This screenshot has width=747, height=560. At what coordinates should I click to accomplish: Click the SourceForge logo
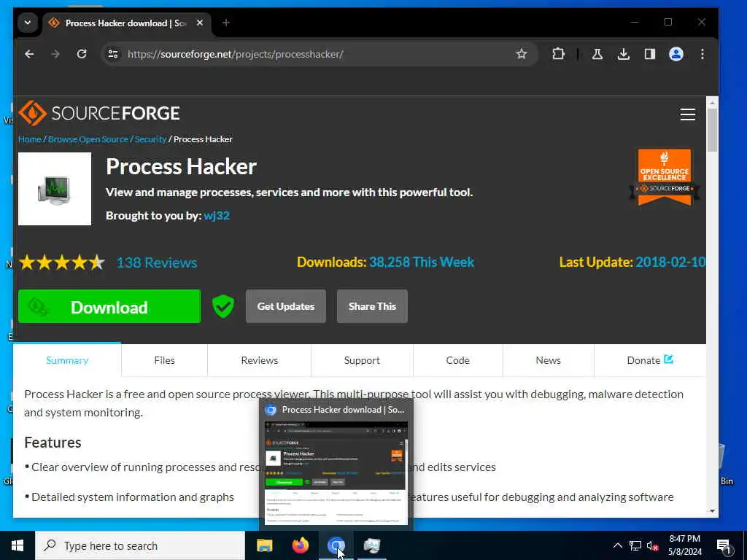99,113
